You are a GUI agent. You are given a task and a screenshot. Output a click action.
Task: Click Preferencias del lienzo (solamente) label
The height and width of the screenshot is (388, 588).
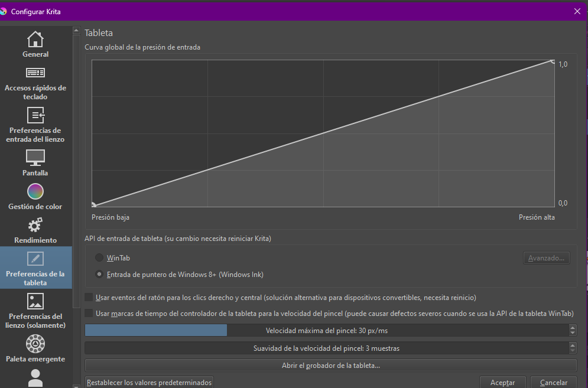[x=35, y=321]
